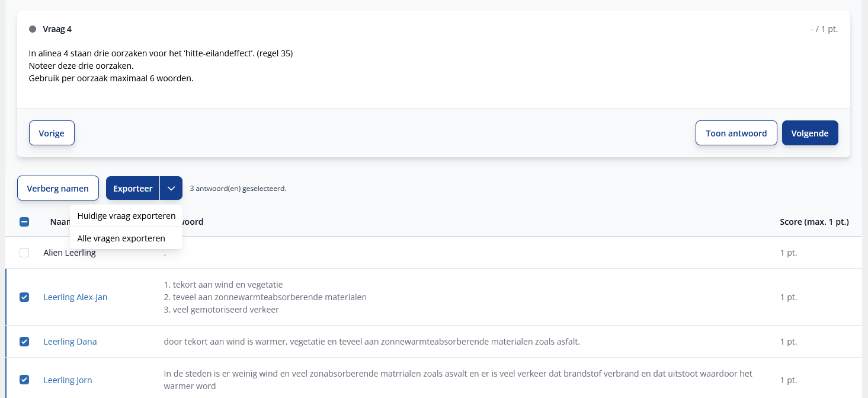Click the grey status dot beside Vraag 4
Image resolution: width=868 pixels, height=398 pixels.
click(33, 29)
